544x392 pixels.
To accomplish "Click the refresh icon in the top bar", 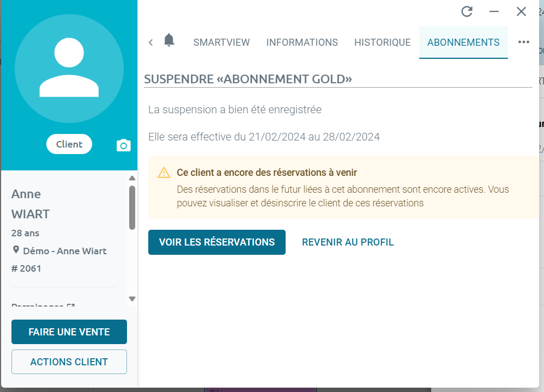I will point(467,11).
